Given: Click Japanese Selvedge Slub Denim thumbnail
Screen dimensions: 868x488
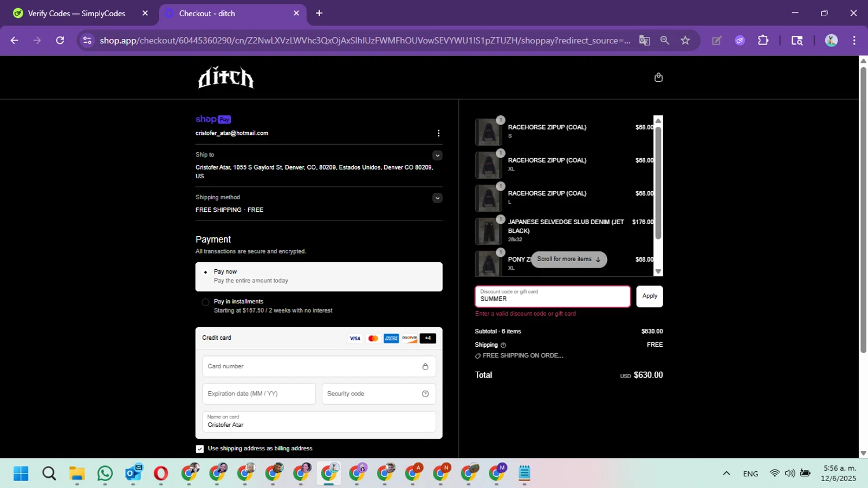Looking at the screenshot, I should pos(488,231).
